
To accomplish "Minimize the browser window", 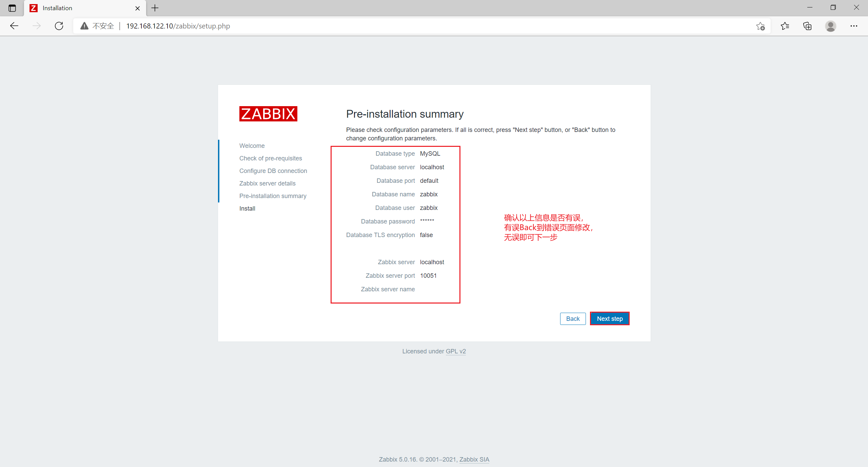I will tap(810, 7).
